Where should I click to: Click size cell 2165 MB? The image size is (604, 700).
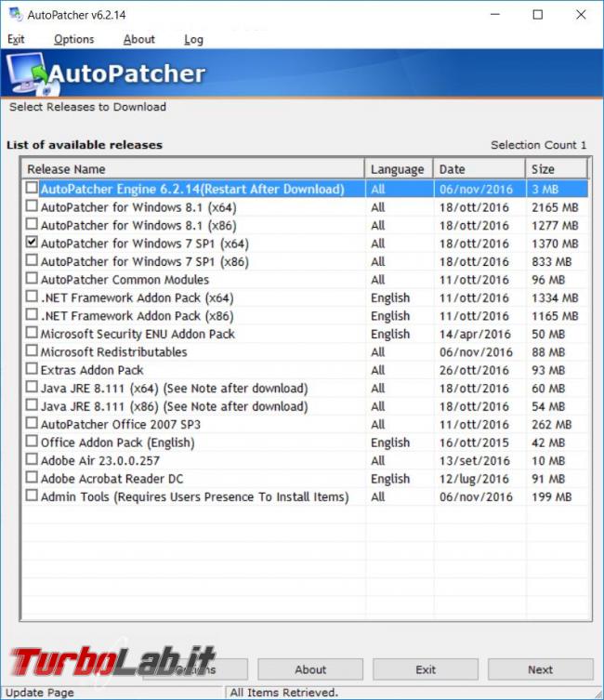(x=555, y=207)
